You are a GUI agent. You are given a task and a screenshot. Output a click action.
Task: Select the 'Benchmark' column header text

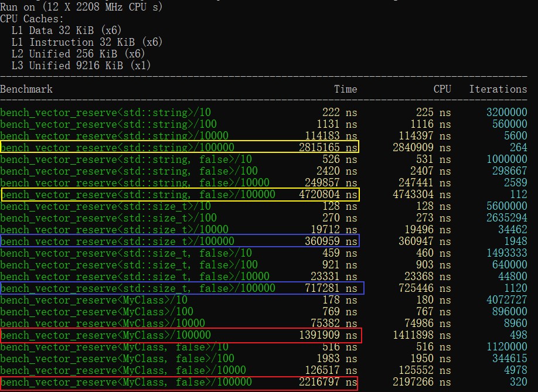(26, 89)
